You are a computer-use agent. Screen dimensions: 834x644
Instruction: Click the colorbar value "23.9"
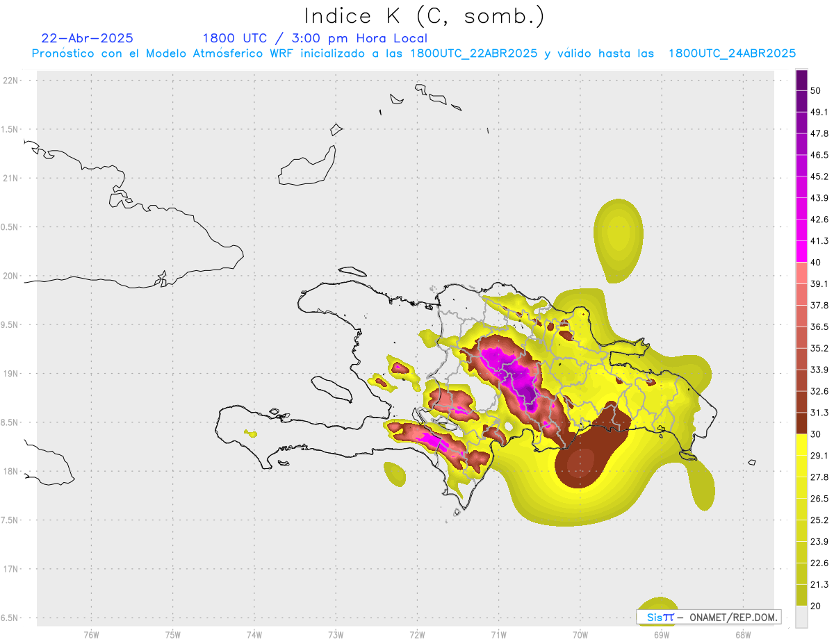point(819,541)
